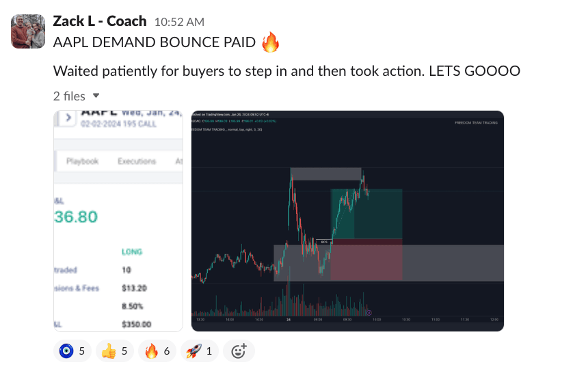Viewport: 588px width, 369px height.
Task: Toggle the thumbs up reaction
Action: click(x=113, y=351)
